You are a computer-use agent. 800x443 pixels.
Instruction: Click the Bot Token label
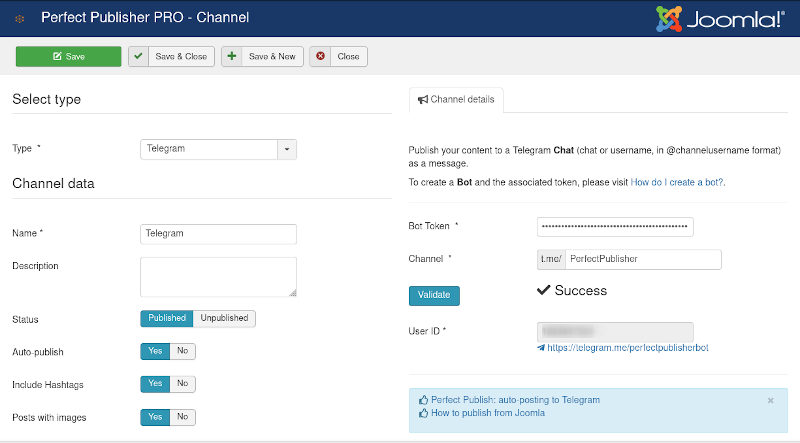(x=429, y=226)
